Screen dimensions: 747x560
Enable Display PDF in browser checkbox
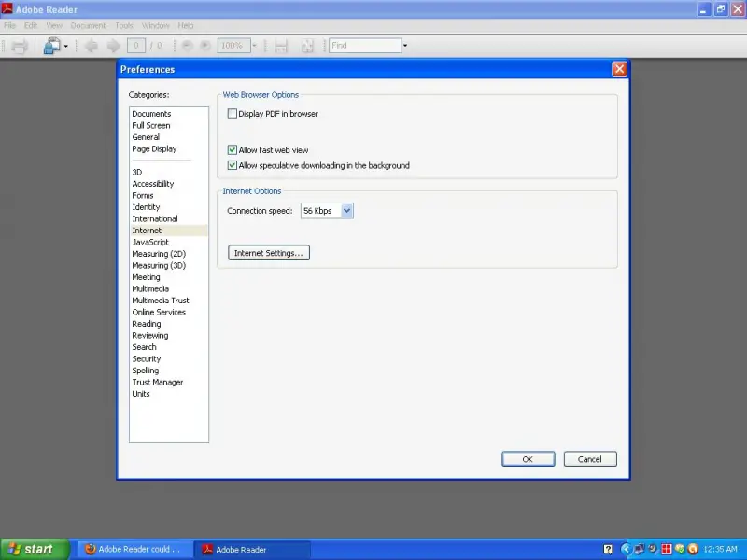pos(232,113)
